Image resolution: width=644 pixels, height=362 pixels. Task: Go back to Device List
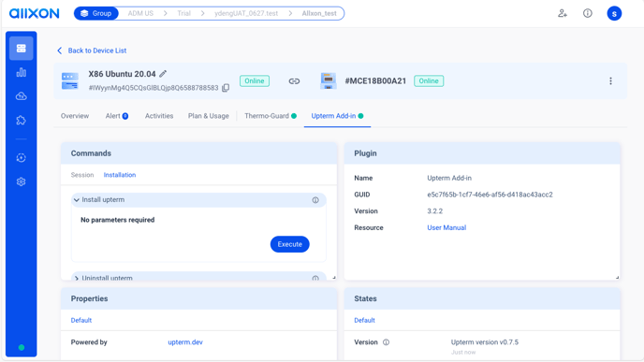(92, 51)
